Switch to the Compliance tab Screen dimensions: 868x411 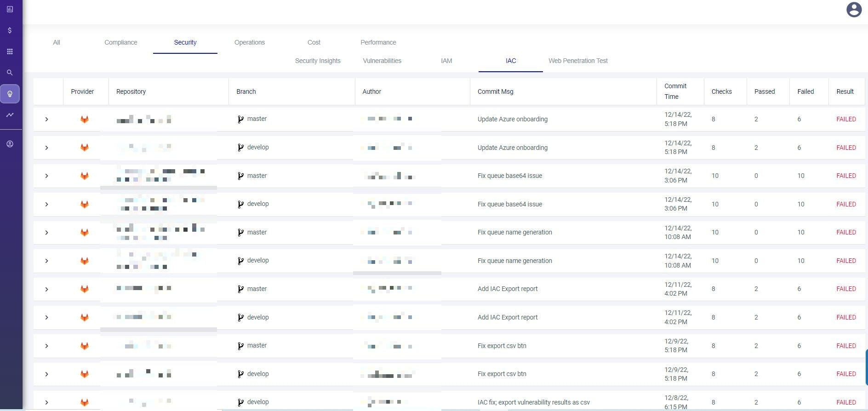120,42
